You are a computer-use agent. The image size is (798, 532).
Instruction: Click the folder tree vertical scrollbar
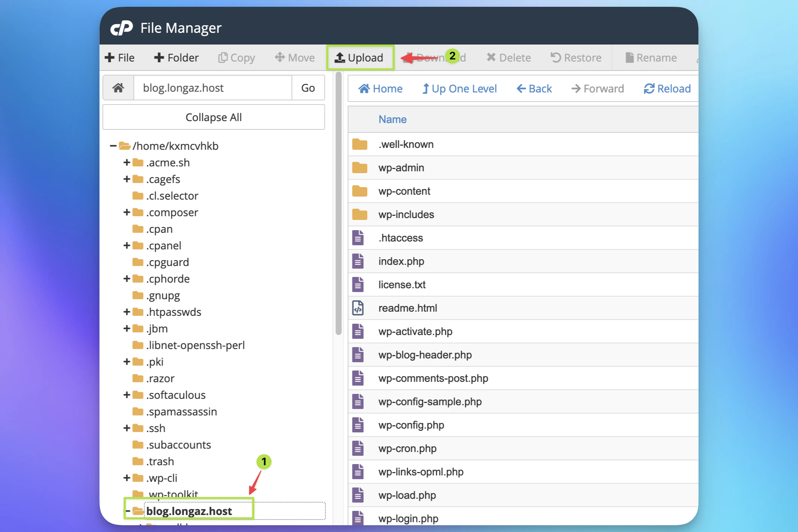(x=338, y=204)
